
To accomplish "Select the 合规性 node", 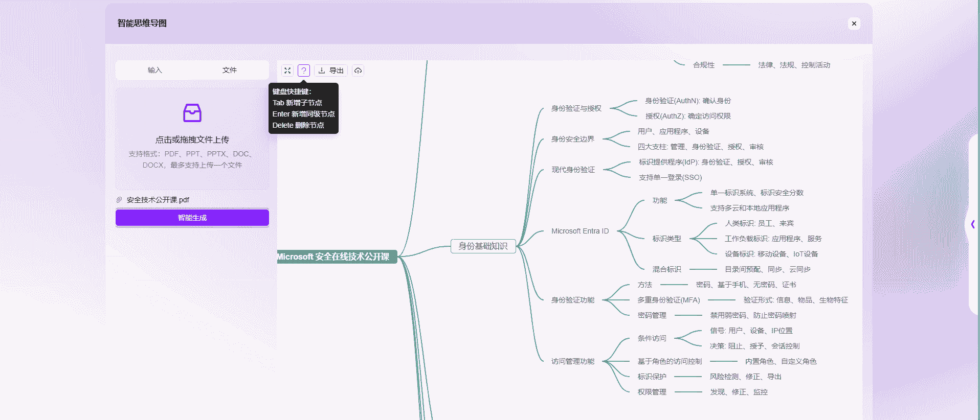I will [x=704, y=65].
